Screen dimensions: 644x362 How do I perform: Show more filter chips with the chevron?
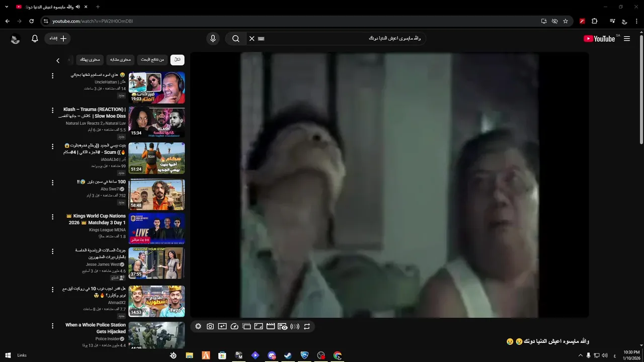click(58, 61)
